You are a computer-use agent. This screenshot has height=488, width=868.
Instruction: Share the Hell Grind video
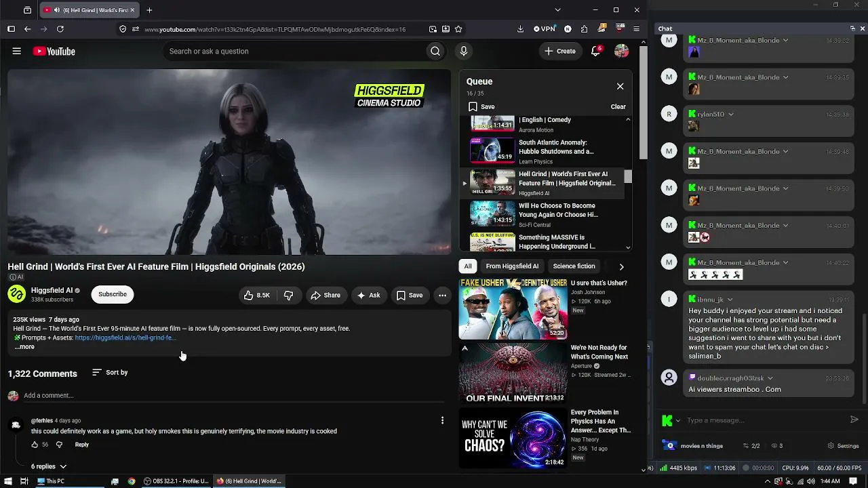(x=325, y=295)
